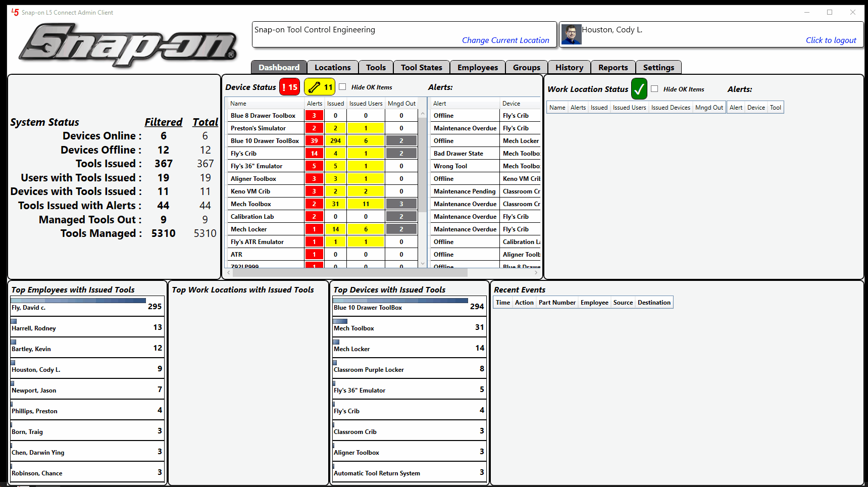Screen dimensions: 868x487
Task: Select Automatic Tool Return System in top devices
Action: pyautogui.click(x=410, y=472)
